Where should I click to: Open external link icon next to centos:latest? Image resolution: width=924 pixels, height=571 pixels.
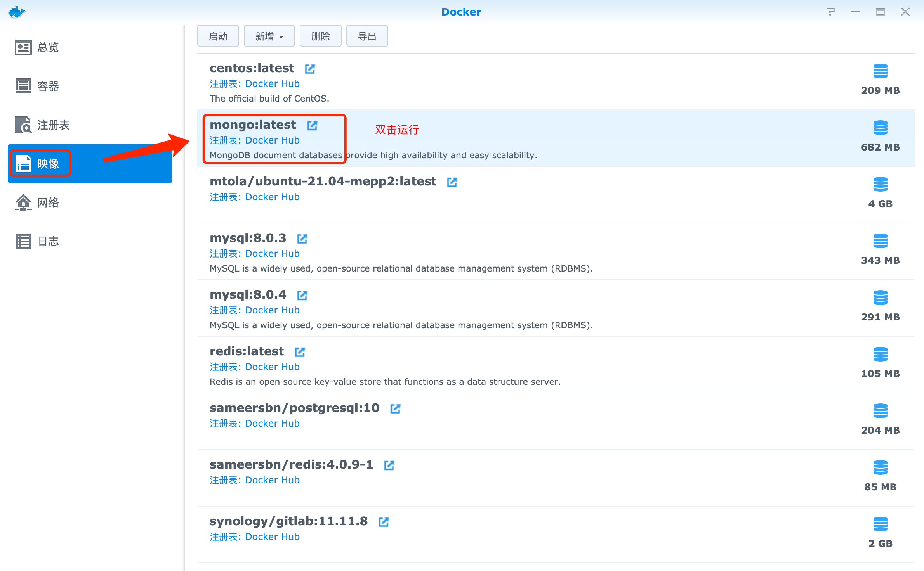point(310,69)
